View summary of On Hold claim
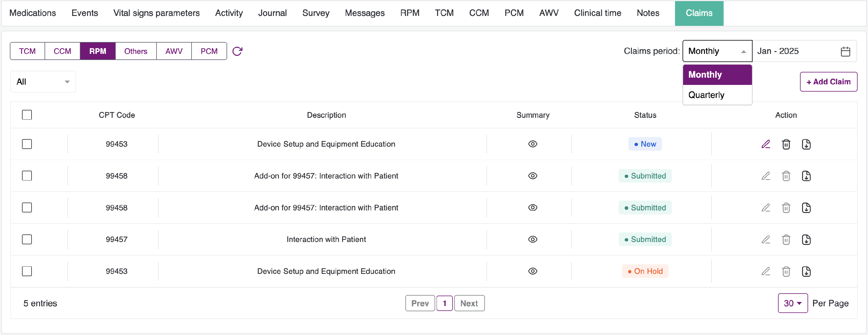The image size is (868, 335). [532, 271]
